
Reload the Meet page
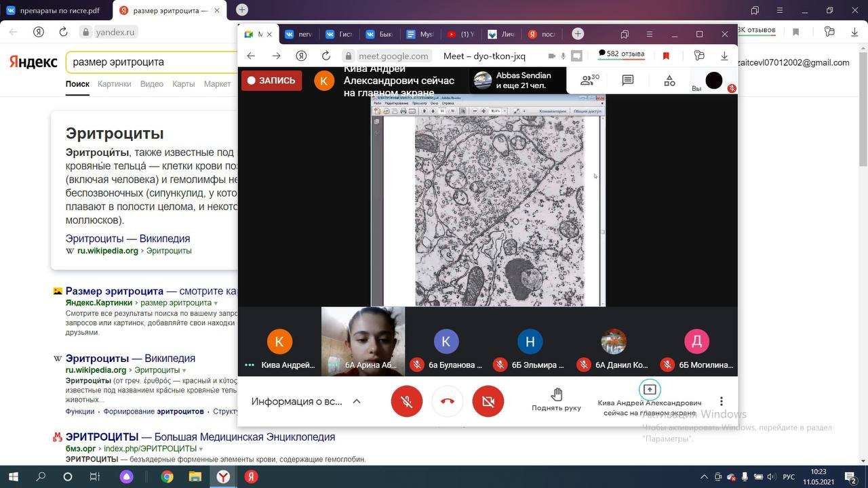coord(326,56)
